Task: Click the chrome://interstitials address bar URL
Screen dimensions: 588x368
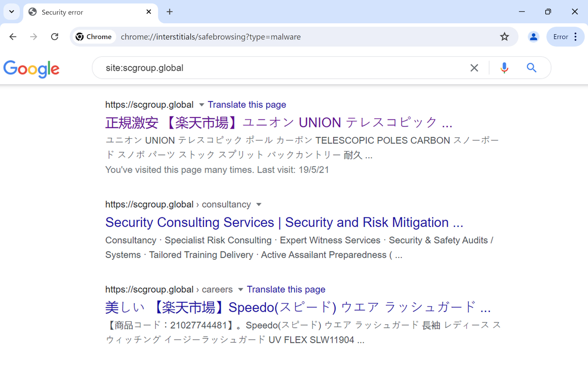Action: [211, 36]
